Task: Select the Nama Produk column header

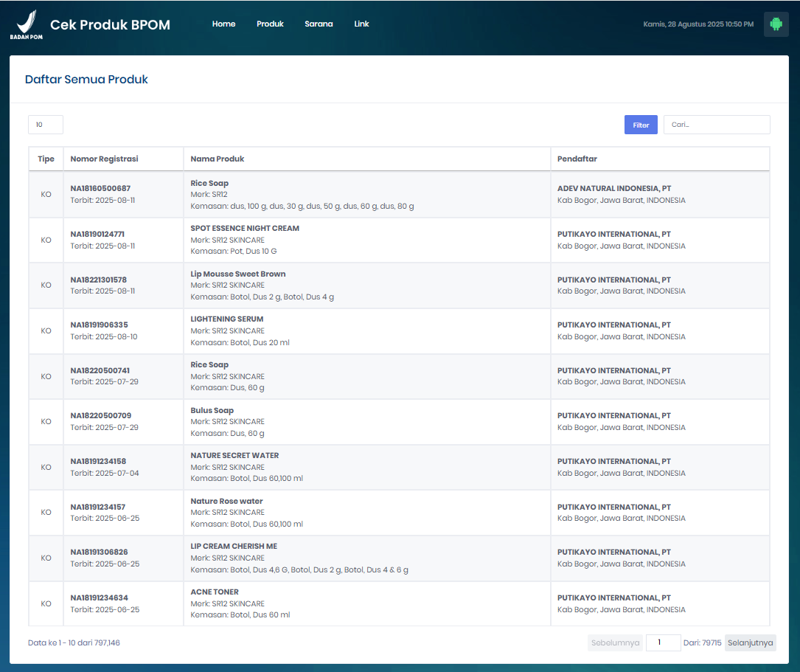Action: tap(218, 159)
